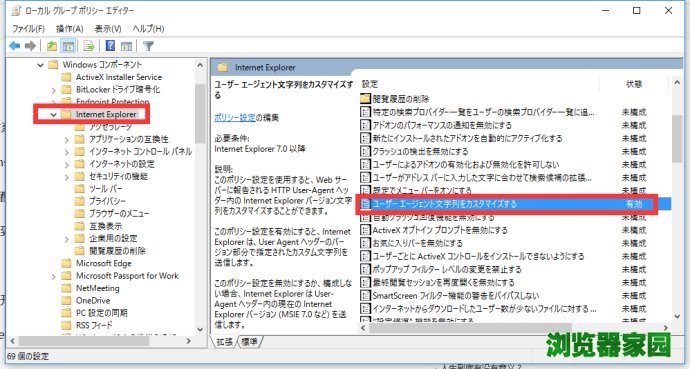The width and height of the screenshot is (690, 369).
Task: Expand the アプリケーションの互換性 node
Action: 67,139
